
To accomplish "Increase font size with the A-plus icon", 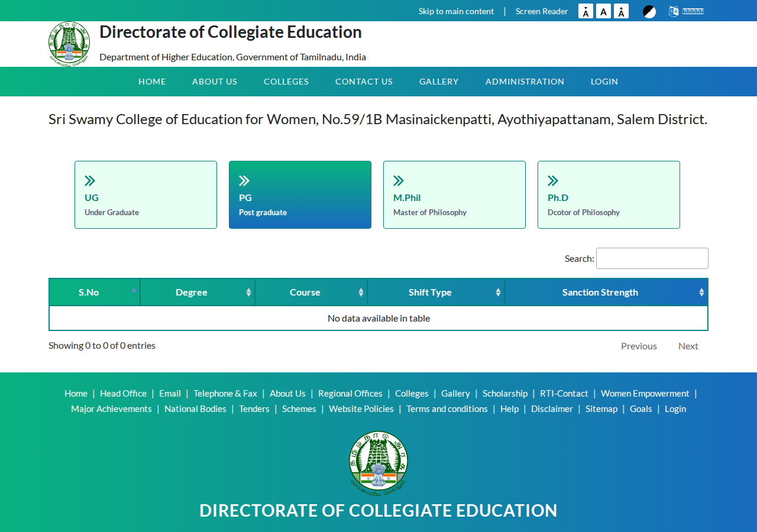I will [x=621, y=11].
